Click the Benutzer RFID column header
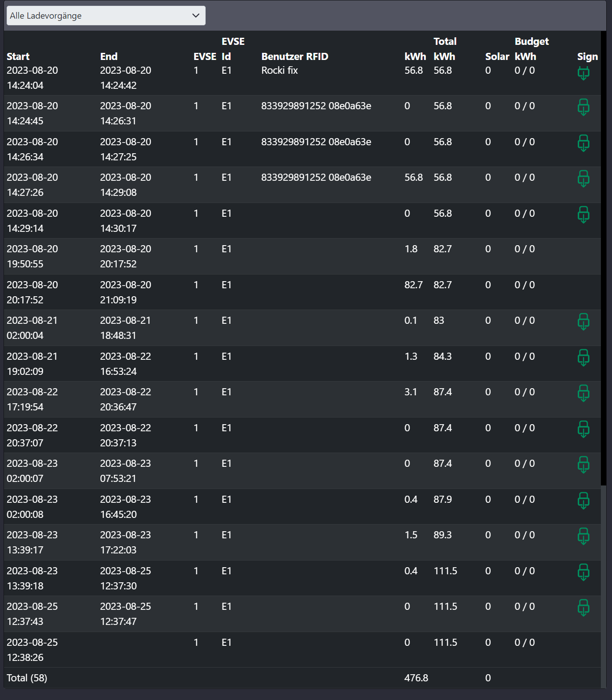612x700 pixels. click(x=294, y=56)
